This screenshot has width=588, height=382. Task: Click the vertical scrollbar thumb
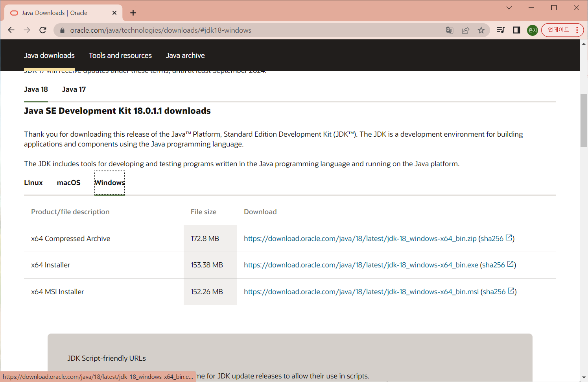coord(584,121)
